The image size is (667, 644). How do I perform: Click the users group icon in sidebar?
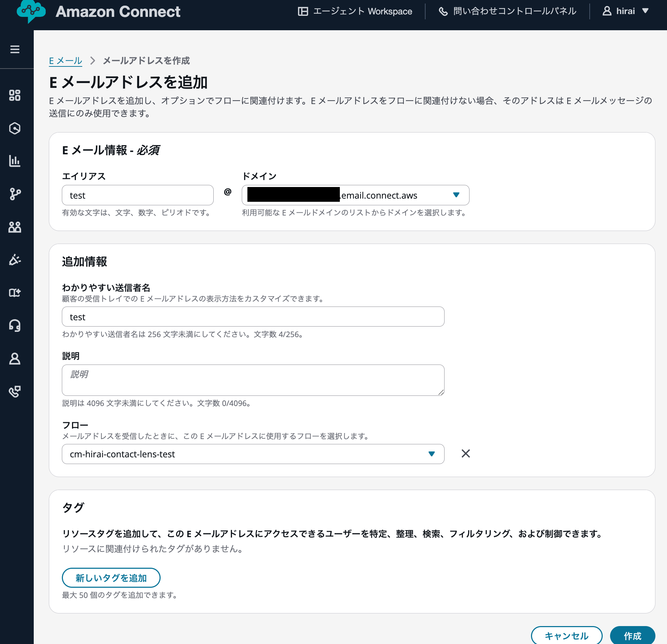(x=15, y=227)
